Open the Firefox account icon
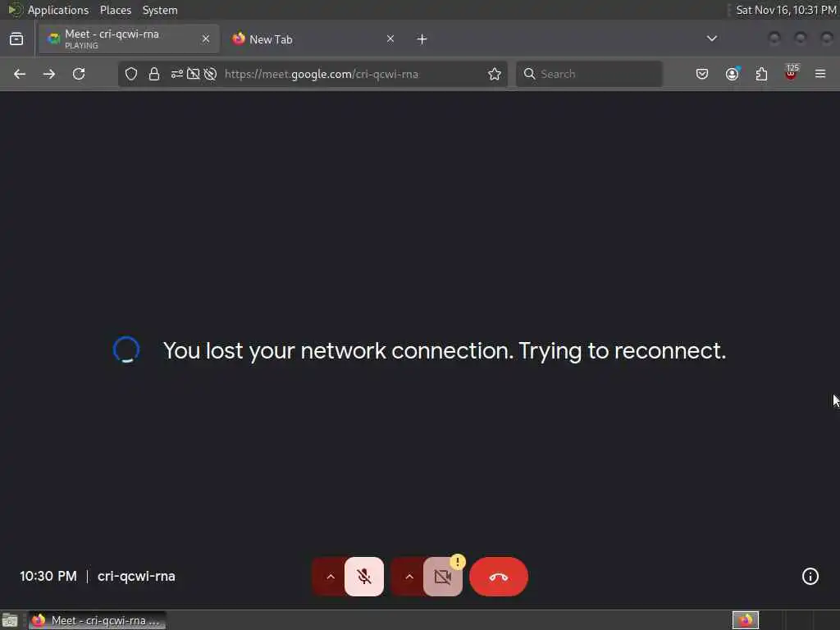 [733, 74]
